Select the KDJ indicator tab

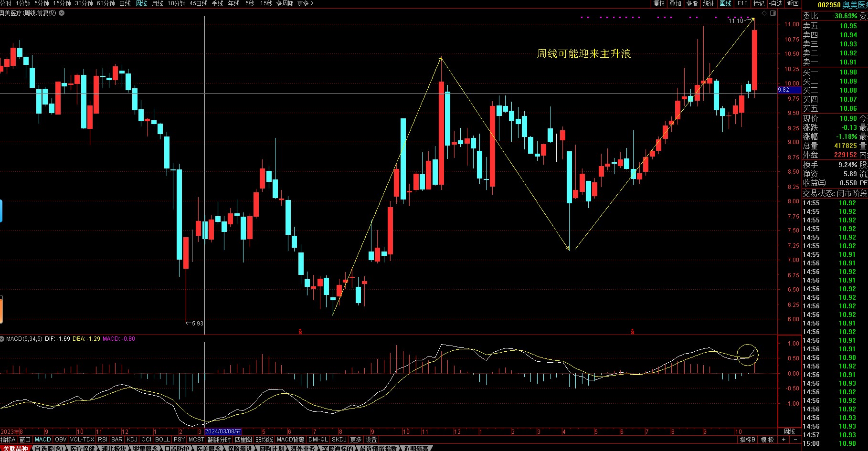[132, 440]
